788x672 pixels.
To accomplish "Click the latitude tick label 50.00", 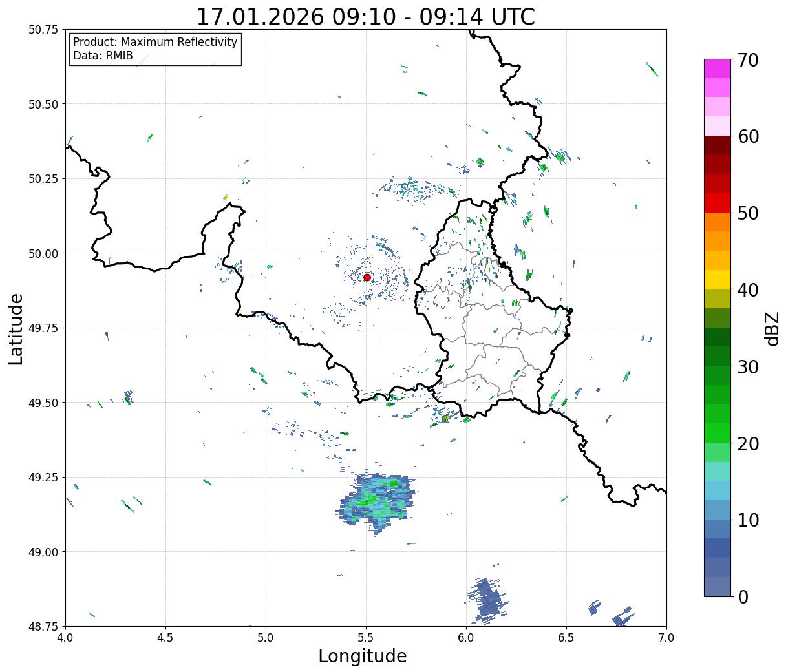I will (43, 253).
